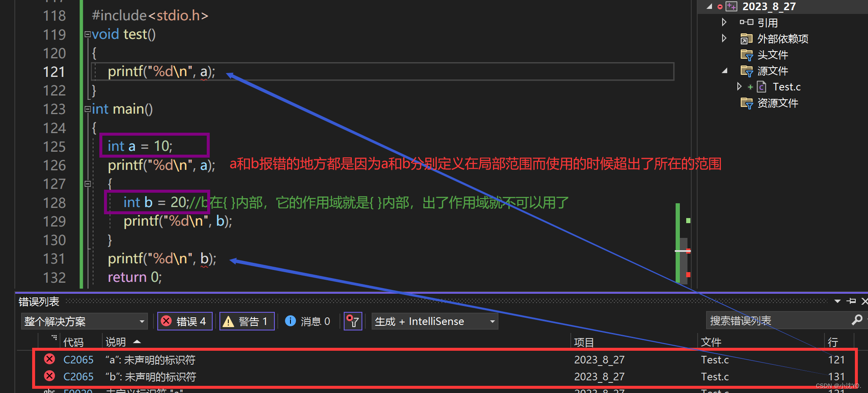Viewport: 868px width, 393px height.
Task: Click the error icon on the "b" row
Action: coord(49,376)
